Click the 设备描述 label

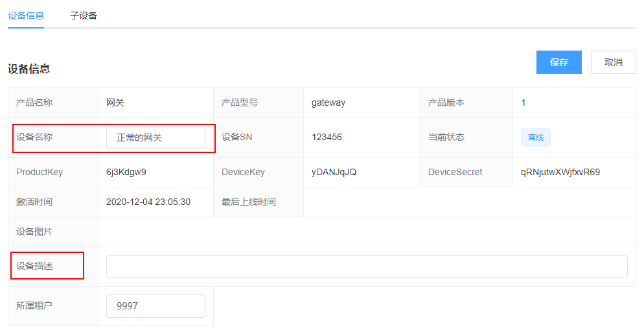(34, 266)
